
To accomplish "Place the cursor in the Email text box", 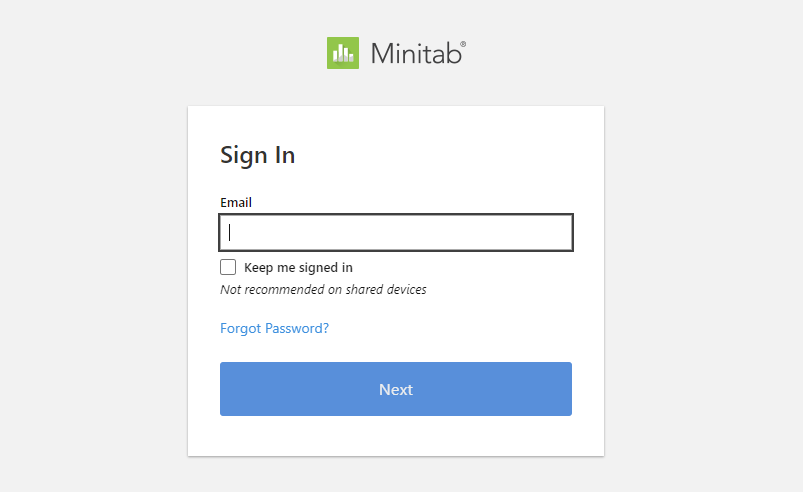I will pyautogui.click(x=396, y=233).
